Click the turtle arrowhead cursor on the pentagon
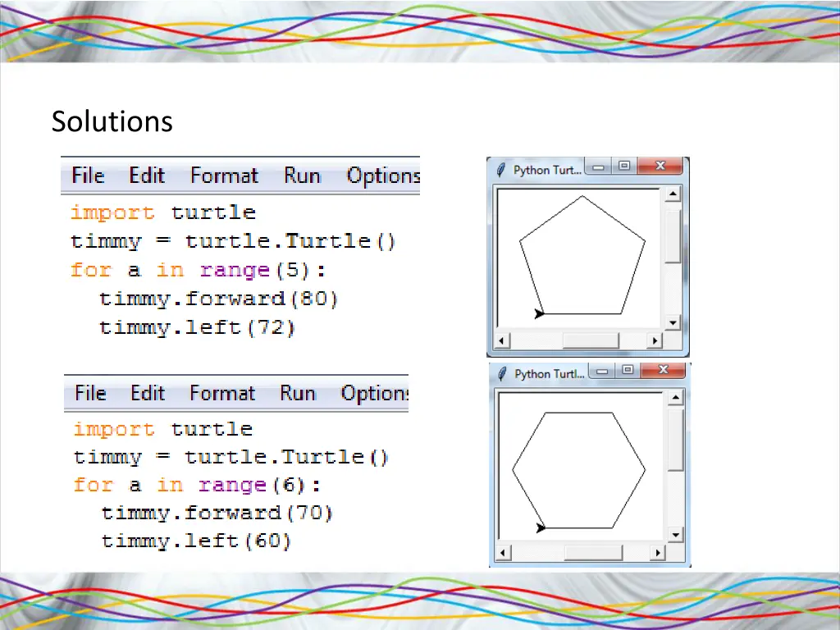This screenshot has height=630, width=840. (x=540, y=313)
